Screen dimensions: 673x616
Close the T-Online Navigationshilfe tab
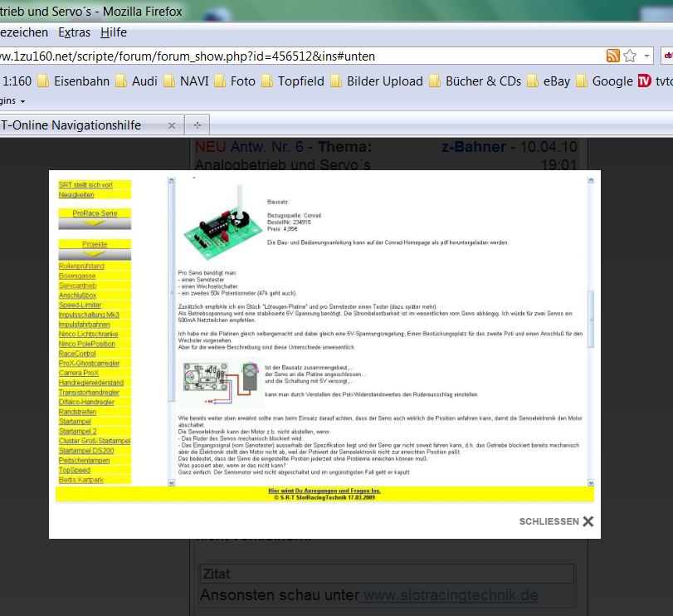point(172,125)
